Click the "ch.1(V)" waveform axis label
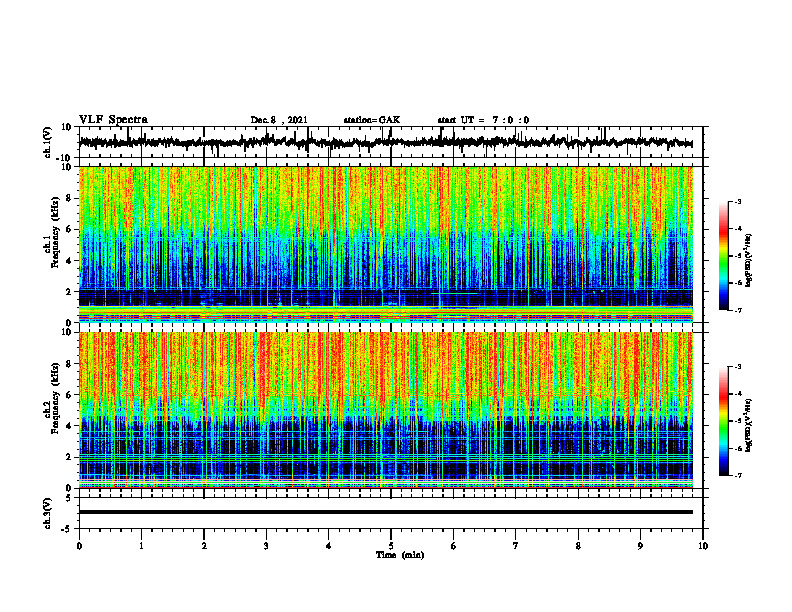 point(48,142)
